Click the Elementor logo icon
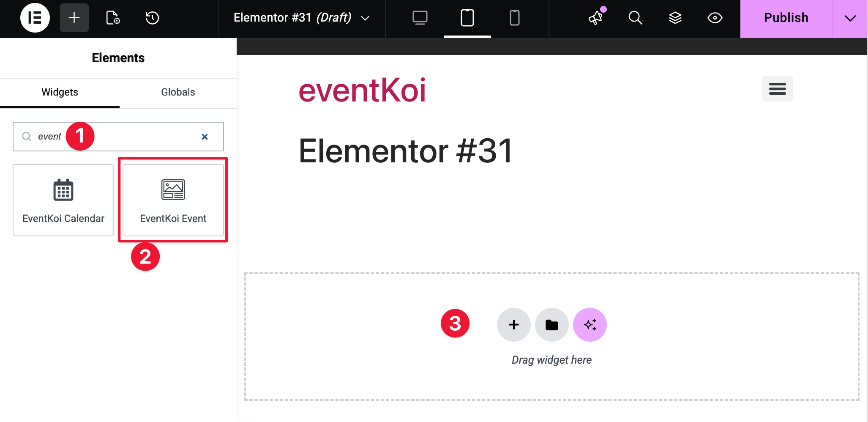This screenshot has height=422, width=868. (35, 18)
